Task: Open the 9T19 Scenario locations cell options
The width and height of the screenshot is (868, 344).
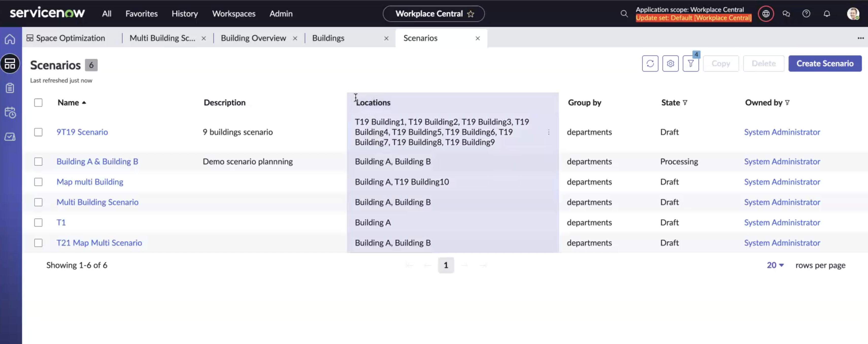Action: [x=549, y=132]
